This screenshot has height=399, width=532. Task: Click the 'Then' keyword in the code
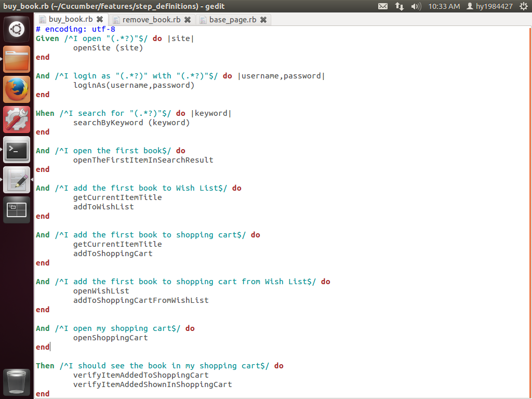[45, 365]
